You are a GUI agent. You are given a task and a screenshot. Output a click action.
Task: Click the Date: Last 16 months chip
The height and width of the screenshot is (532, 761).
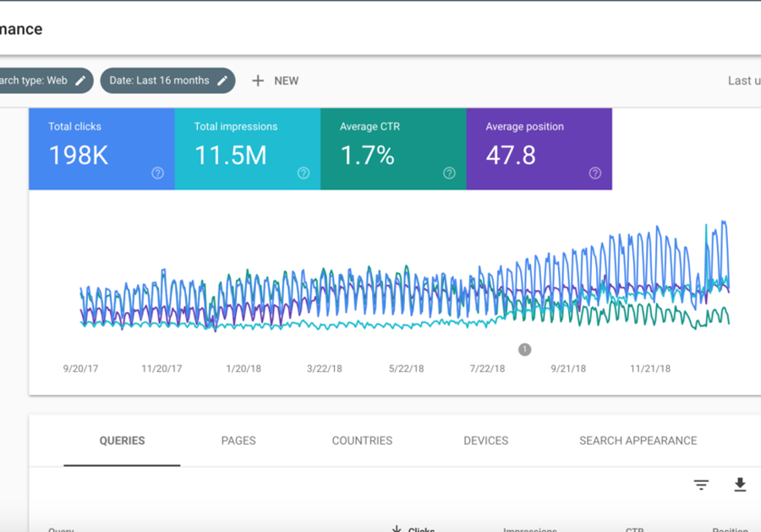[168, 80]
